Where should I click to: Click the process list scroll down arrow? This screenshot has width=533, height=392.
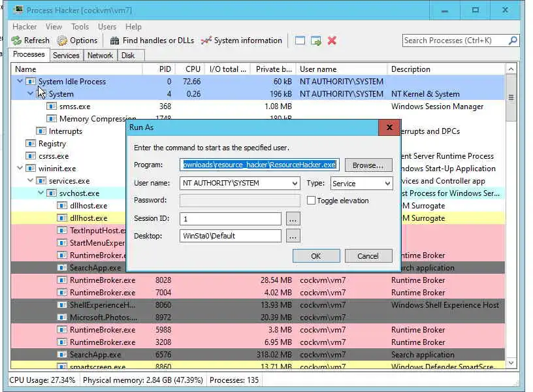[x=511, y=363]
